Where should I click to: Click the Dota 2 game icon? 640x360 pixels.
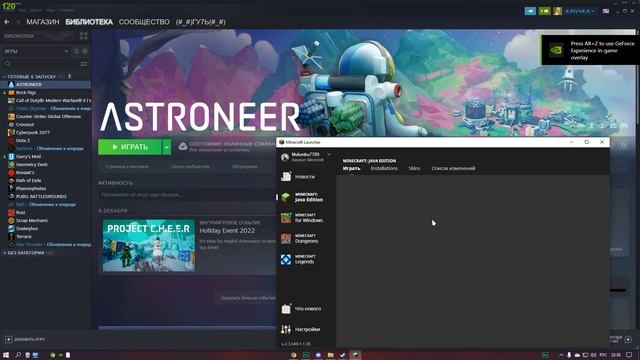[11, 140]
